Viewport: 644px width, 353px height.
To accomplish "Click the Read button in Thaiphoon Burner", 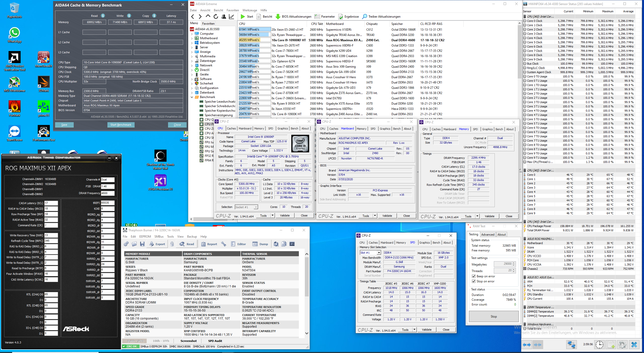I will [x=187, y=244].
